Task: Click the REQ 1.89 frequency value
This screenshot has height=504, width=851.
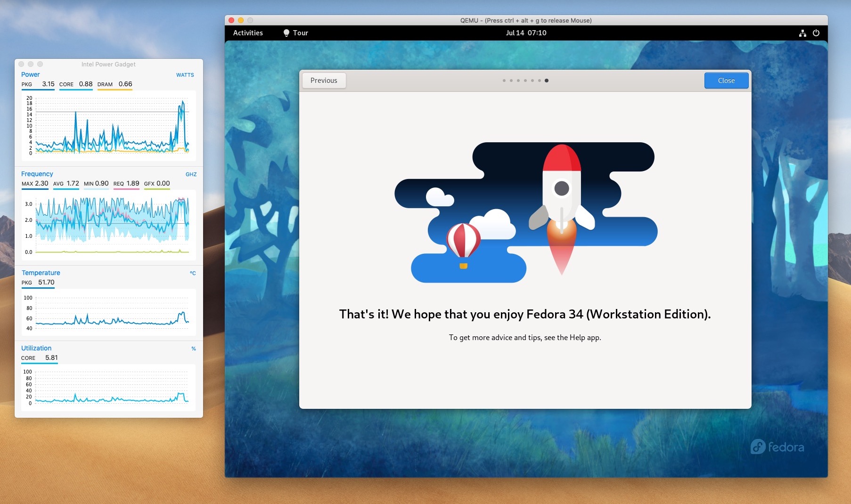Action: tap(126, 184)
